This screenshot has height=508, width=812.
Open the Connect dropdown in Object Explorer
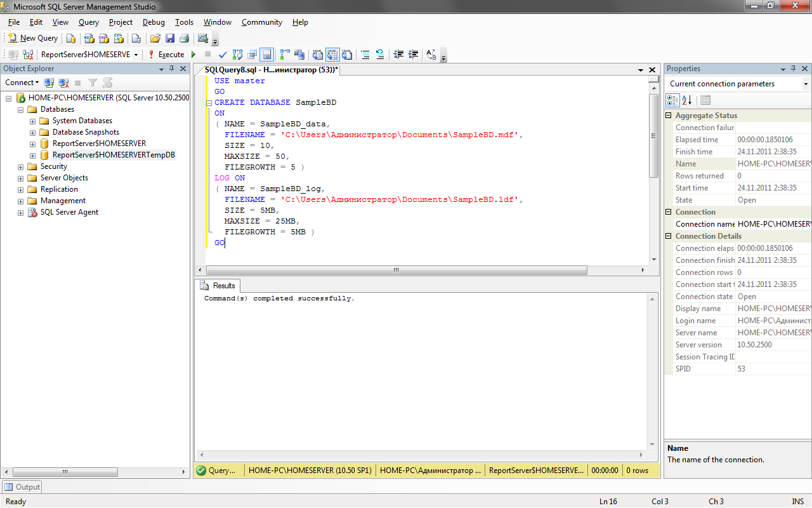(22, 83)
